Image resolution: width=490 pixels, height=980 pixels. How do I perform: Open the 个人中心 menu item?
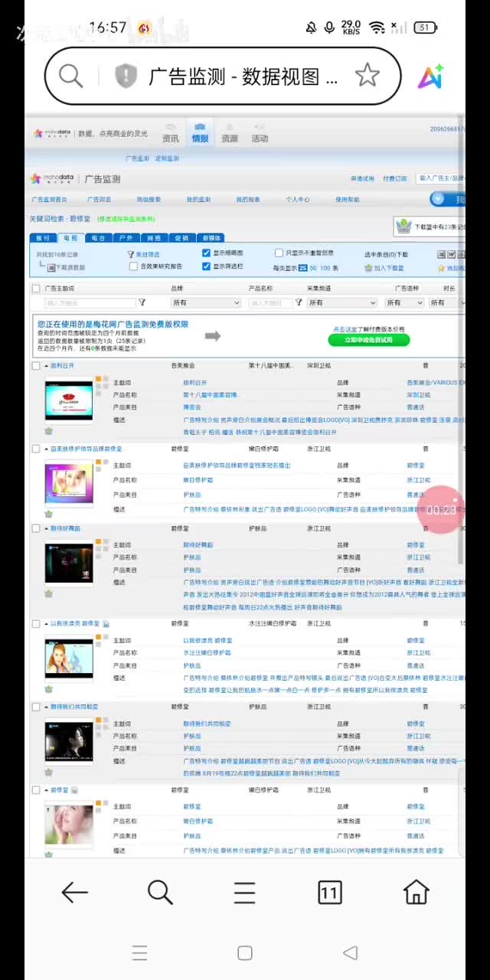pyautogui.click(x=297, y=199)
